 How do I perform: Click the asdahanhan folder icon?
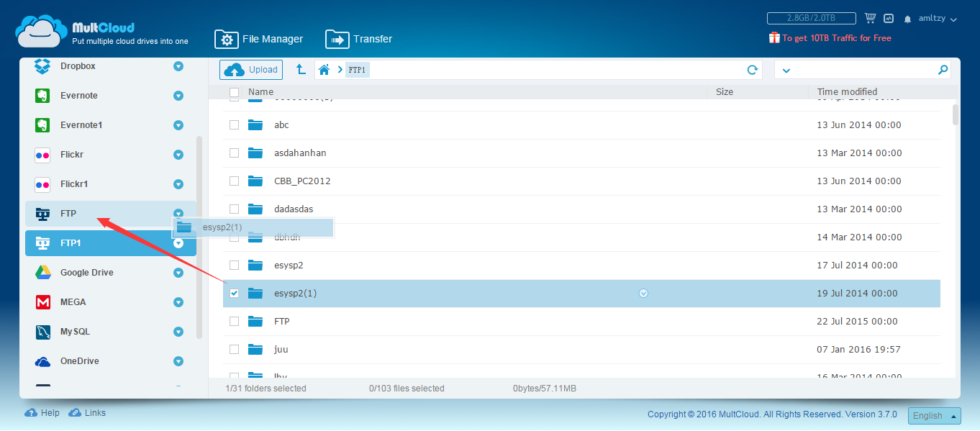point(255,153)
